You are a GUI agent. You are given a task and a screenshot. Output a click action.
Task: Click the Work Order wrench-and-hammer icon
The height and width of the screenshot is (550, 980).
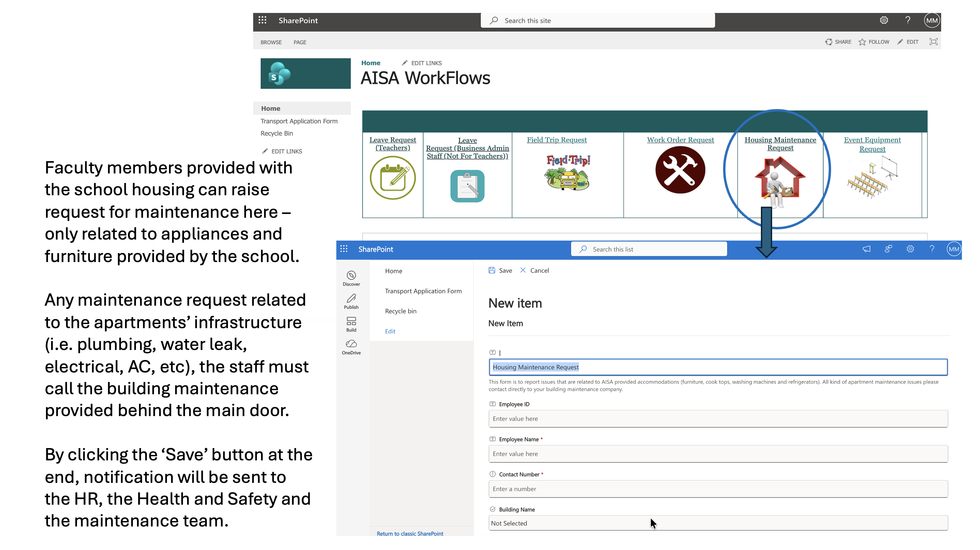coord(680,170)
